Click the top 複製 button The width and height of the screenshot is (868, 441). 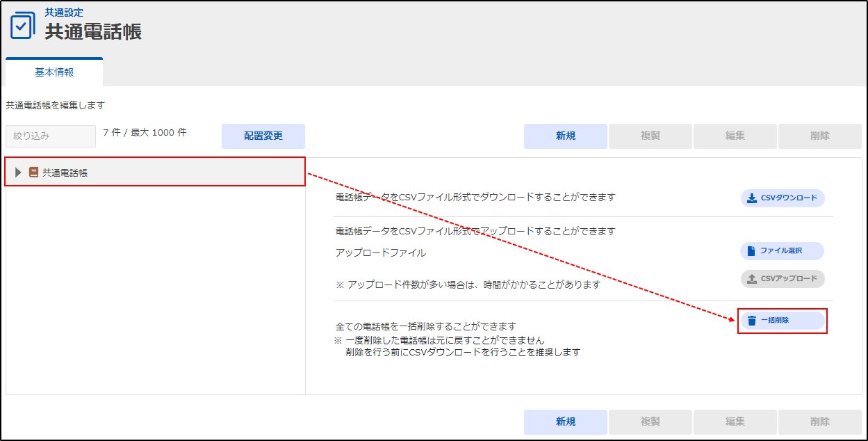point(650,136)
